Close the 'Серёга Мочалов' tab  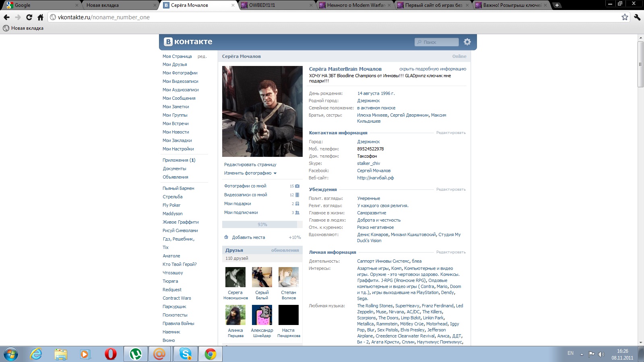point(233,5)
